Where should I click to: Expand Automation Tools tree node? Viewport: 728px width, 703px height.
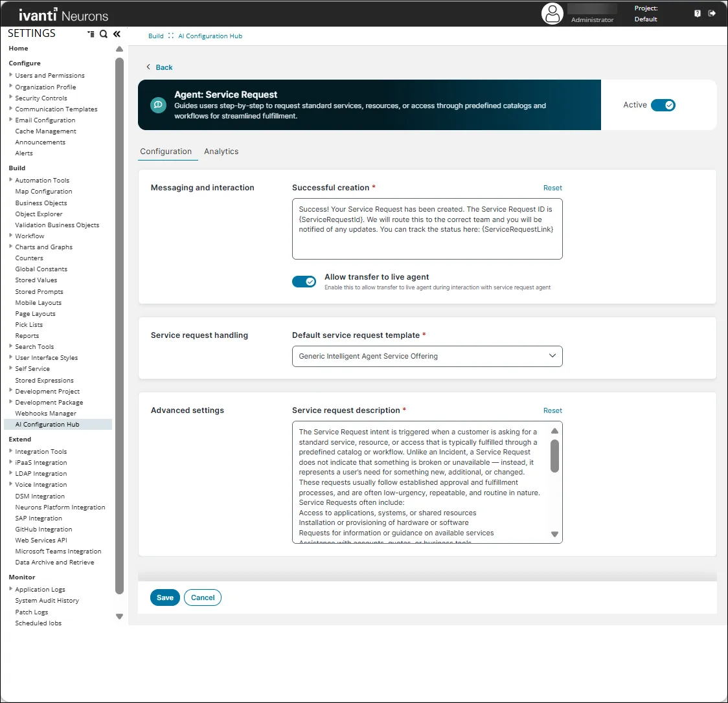tap(10, 179)
